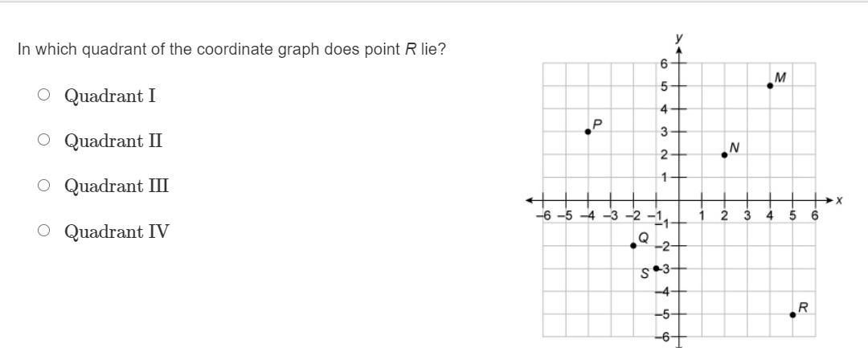The width and height of the screenshot is (868, 348).
Task: Click the x-axis label
Action: pos(838,199)
